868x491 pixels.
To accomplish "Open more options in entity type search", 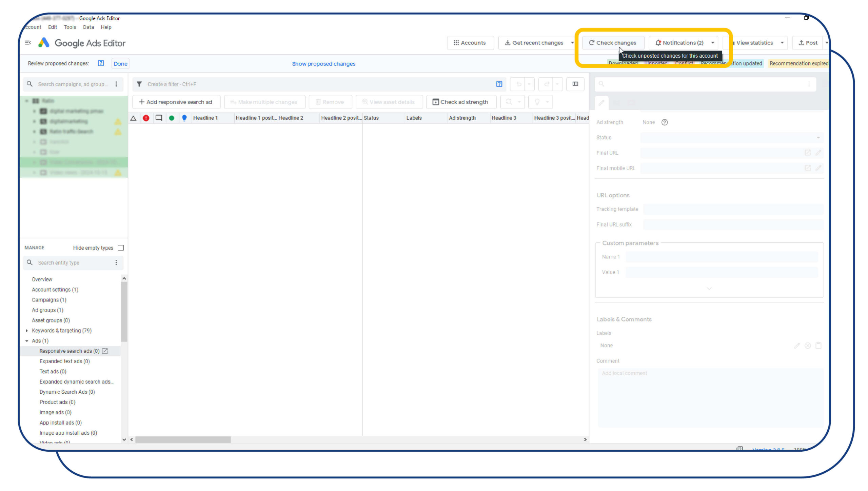I will [x=116, y=263].
